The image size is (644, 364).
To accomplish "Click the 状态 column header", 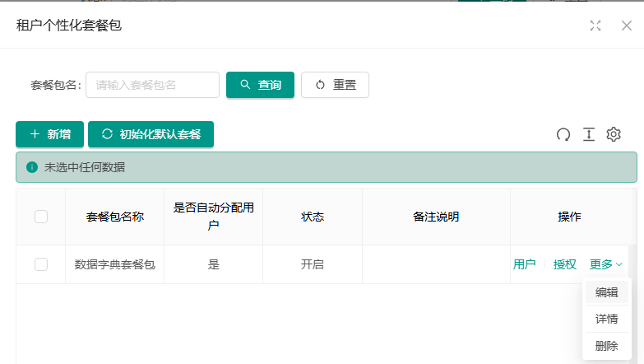I will click(x=313, y=217).
